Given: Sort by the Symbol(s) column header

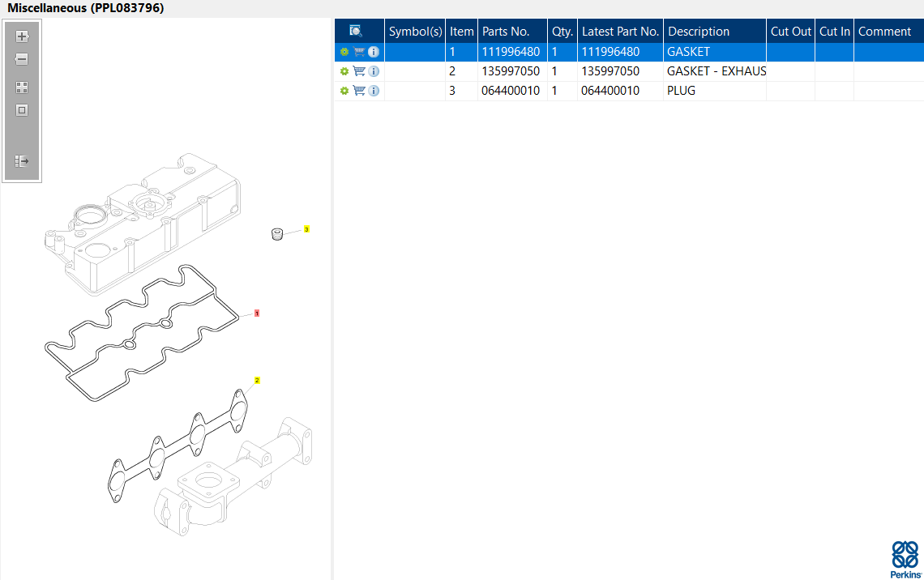Looking at the screenshot, I should [415, 32].
